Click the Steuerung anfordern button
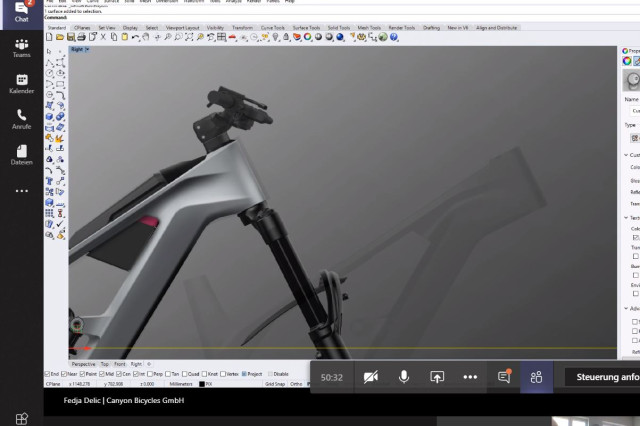The width and height of the screenshot is (640, 426). click(602, 377)
